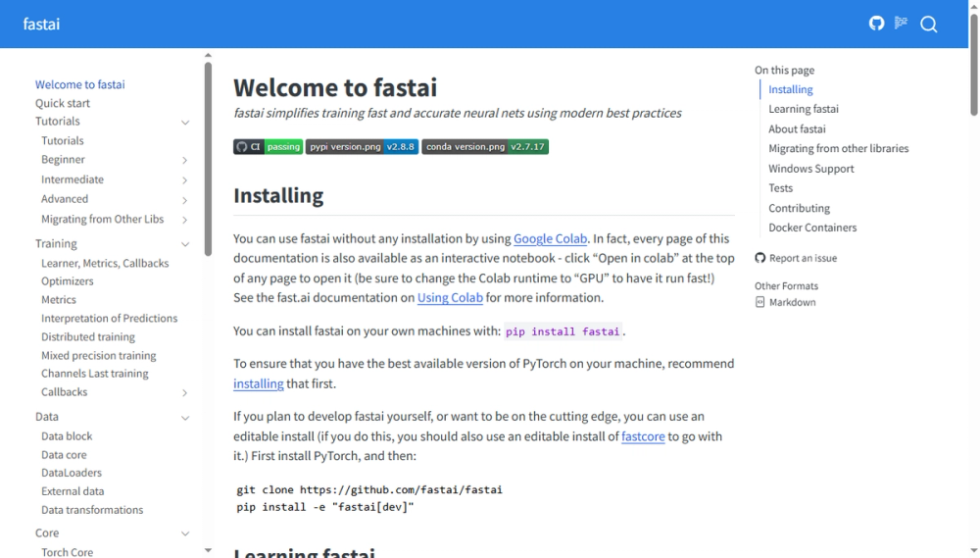Click the Report an issue link
The image size is (980, 558).
[x=804, y=258]
